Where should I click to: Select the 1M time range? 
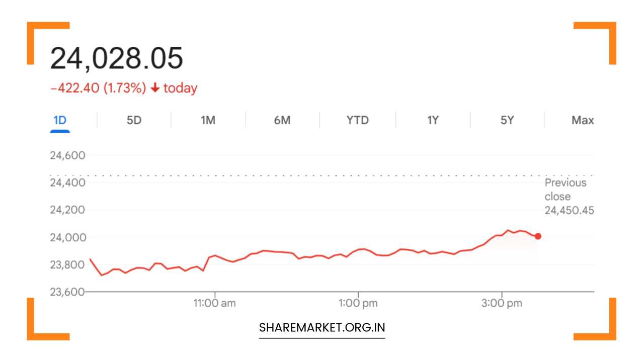tap(207, 120)
